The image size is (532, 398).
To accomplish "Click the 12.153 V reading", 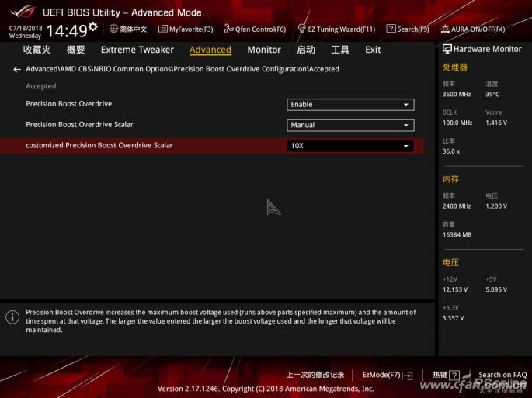I will [454, 289].
